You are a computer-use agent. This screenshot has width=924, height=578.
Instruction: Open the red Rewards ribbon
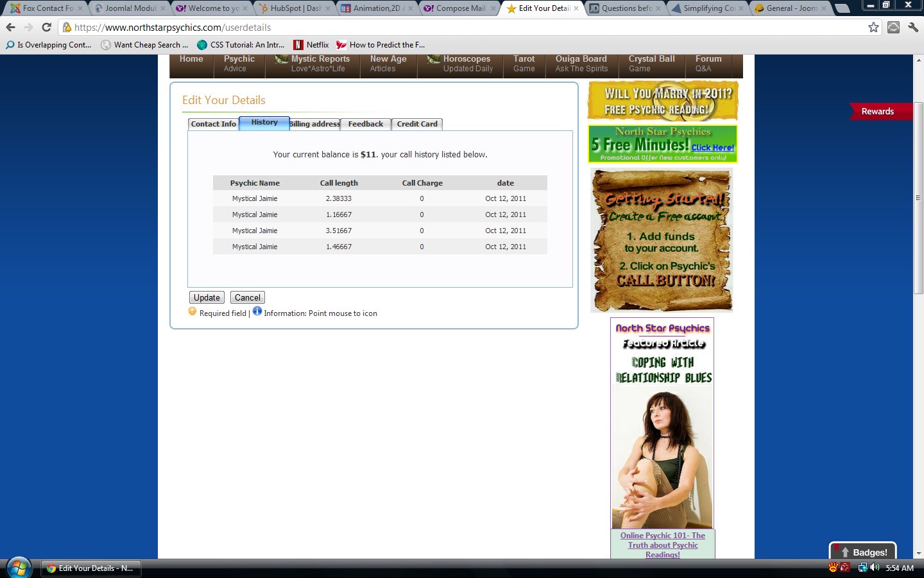point(880,111)
